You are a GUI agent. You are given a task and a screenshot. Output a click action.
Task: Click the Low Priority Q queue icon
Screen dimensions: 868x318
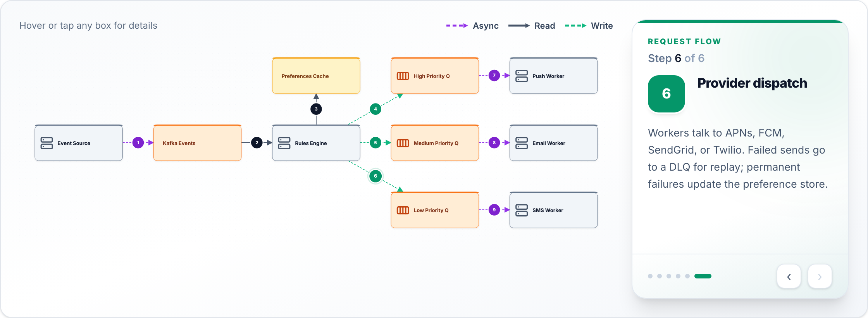(x=403, y=210)
